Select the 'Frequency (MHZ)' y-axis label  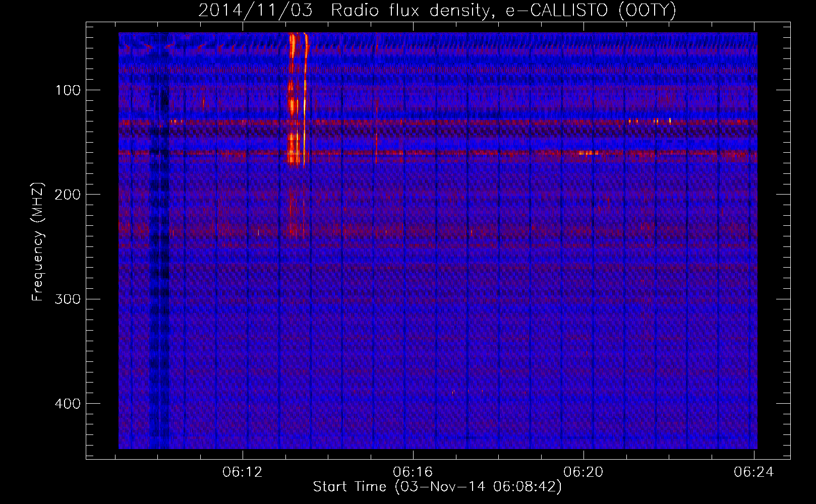click(x=38, y=242)
